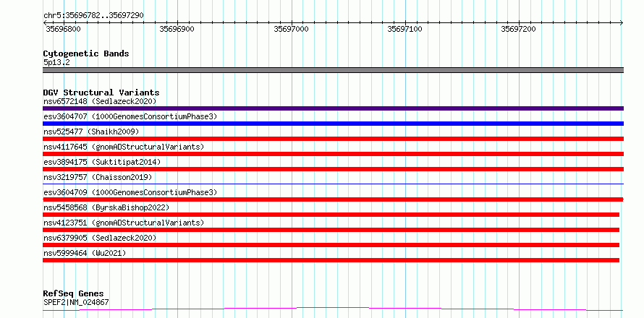Screen dimensions: 644x318
Task: Open variant nsv5458568 (ByrskaBishop2022) label
Action: (x=106, y=207)
